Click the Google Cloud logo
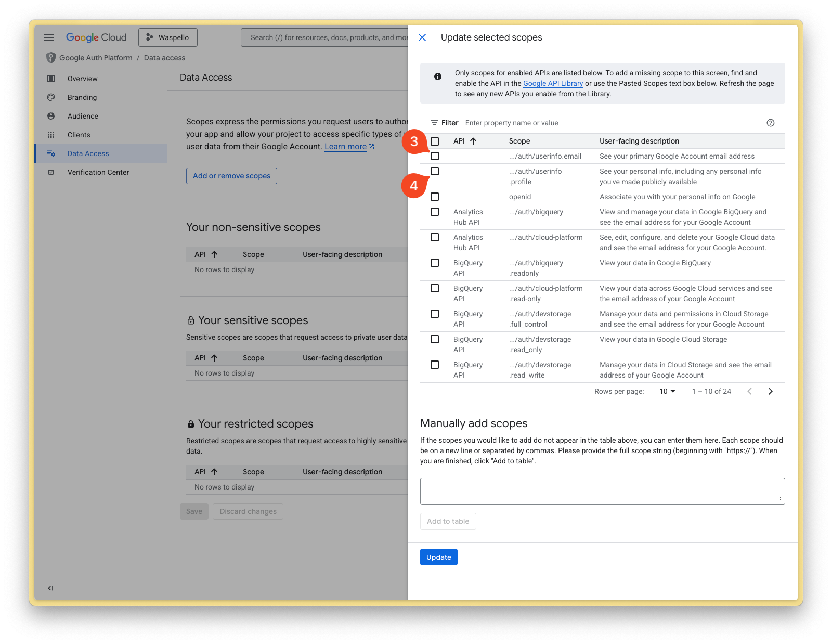 coord(96,37)
